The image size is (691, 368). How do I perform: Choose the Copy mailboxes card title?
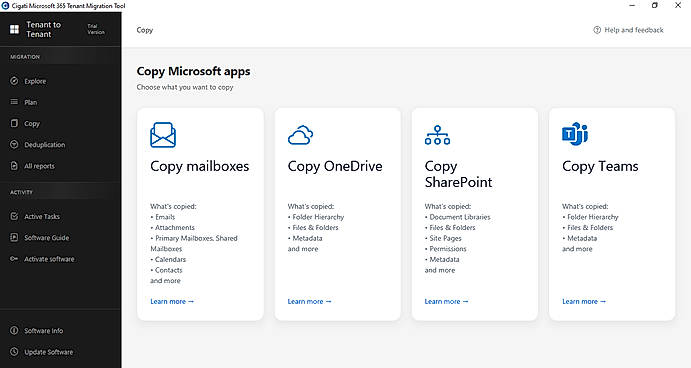200,167
